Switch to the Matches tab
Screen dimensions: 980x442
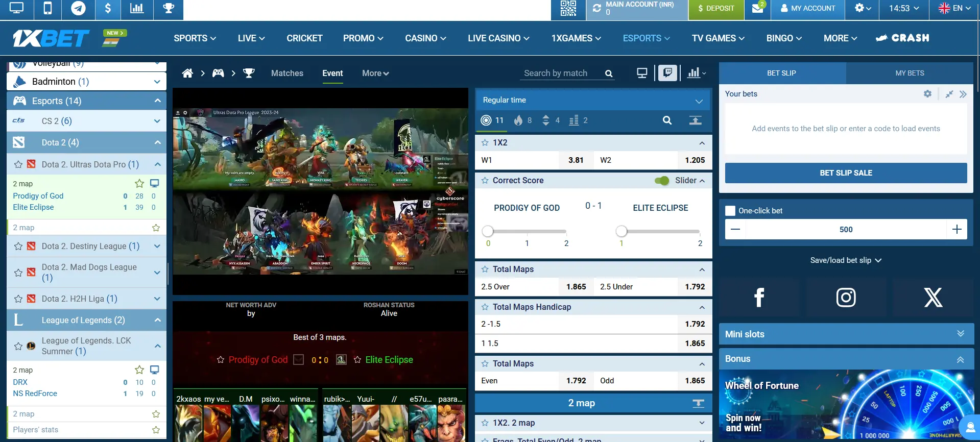click(287, 73)
